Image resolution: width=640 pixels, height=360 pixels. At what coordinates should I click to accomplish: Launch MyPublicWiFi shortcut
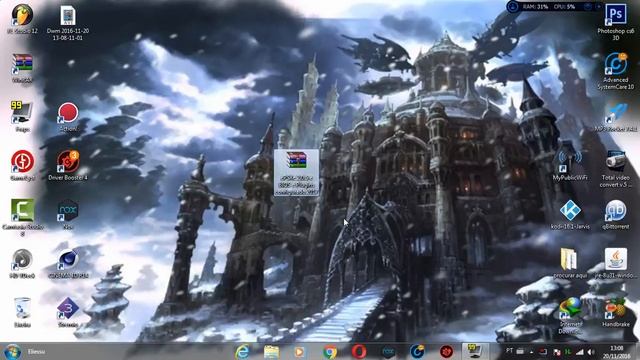coord(570,165)
